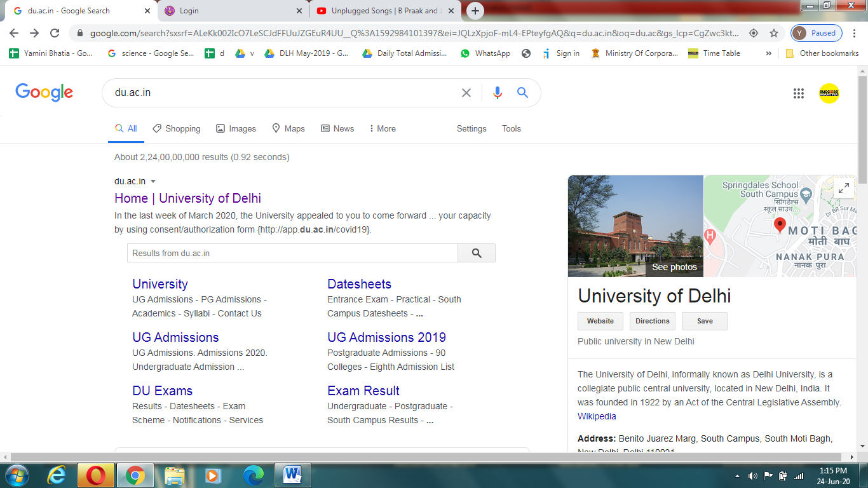Switch to Maps results
This screenshot has height=488, width=868.
(288, 128)
